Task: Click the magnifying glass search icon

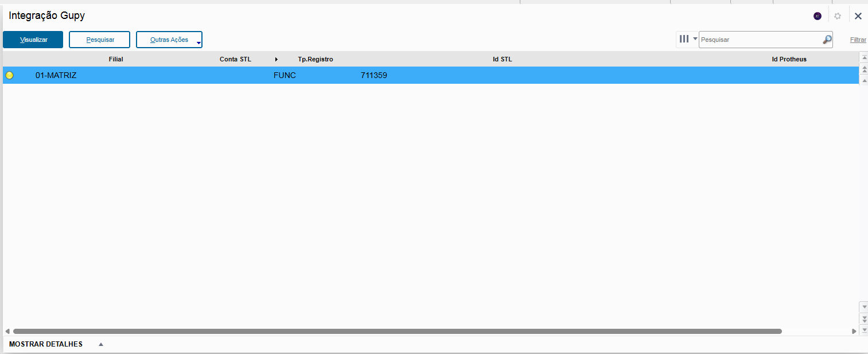Action: (827, 40)
